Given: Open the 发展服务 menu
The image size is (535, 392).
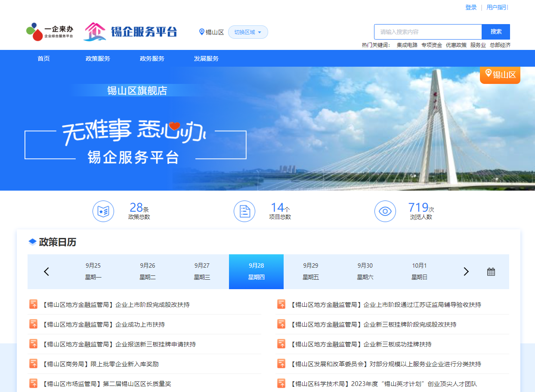Looking at the screenshot, I should point(206,59).
